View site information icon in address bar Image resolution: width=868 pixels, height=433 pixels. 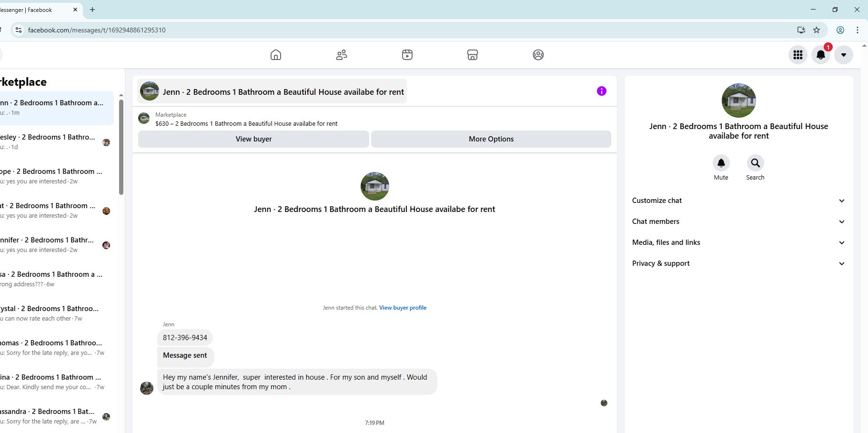[x=18, y=30]
